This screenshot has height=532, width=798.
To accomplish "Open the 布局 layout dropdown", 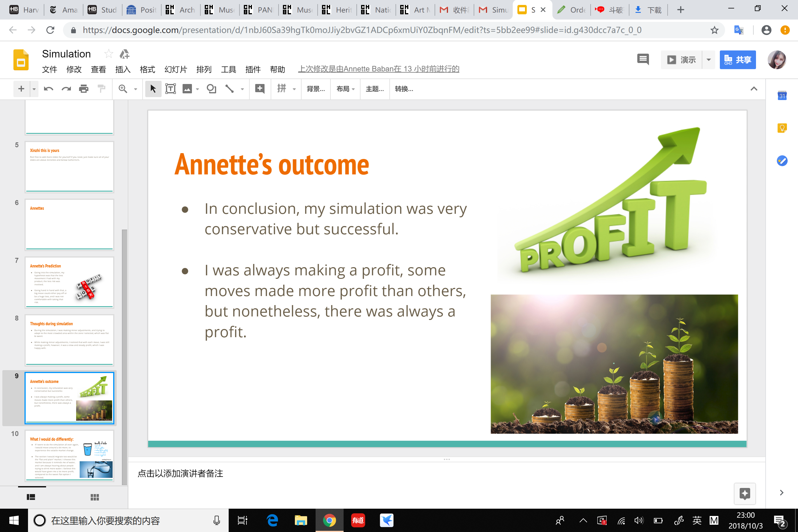I will pos(345,89).
